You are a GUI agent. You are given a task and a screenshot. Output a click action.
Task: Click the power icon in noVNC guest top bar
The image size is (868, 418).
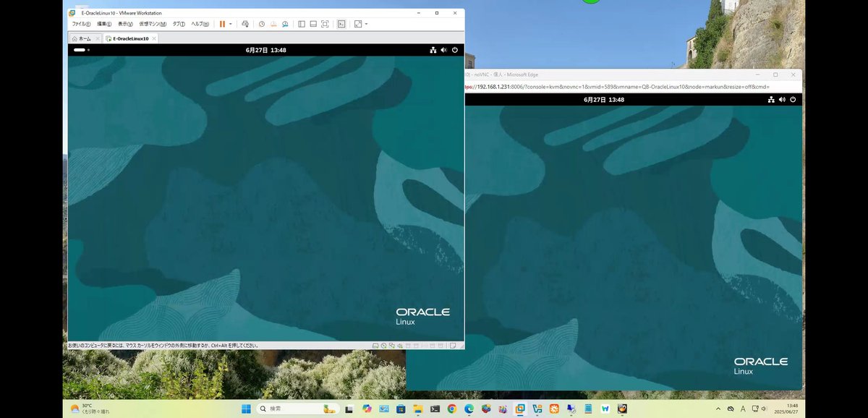click(793, 99)
